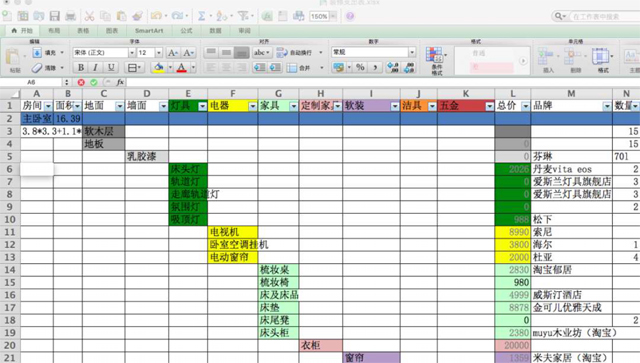Click the AutoSum sigma icon
This screenshot has width=640, height=363.
[x=202, y=16]
